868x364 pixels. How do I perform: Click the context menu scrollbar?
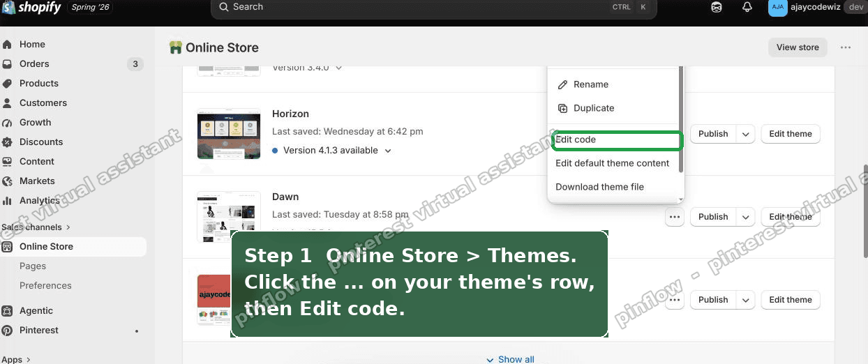click(x=681, y=120)
